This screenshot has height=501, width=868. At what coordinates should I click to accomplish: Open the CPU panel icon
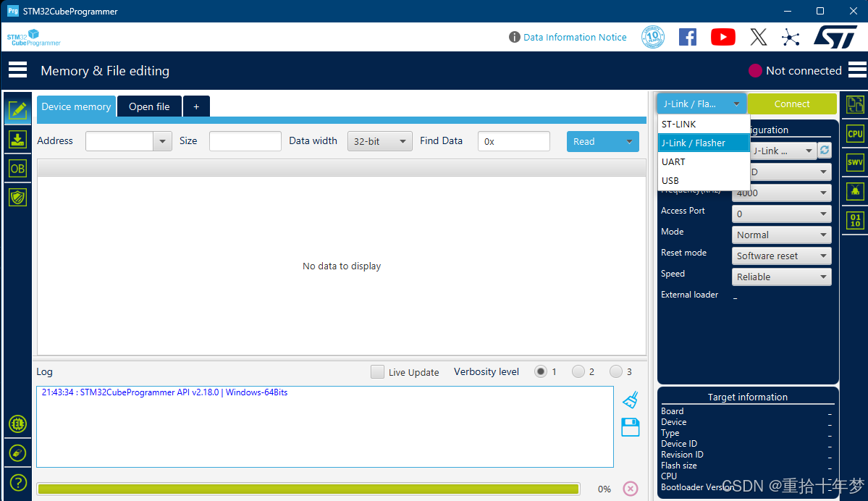(x=855, y=133)
